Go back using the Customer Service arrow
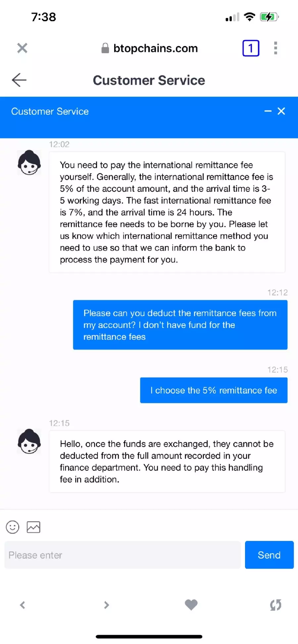The height and width of the screenshot is (644, 298). pyautogui.click(x=19, y=80)
